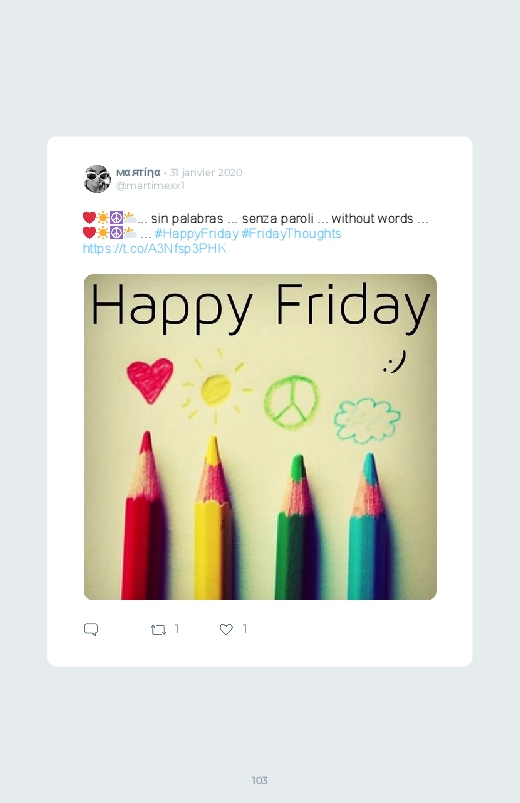Click the page number 103
The width and height of the screenshot is (520, 803).
point(260,780)
